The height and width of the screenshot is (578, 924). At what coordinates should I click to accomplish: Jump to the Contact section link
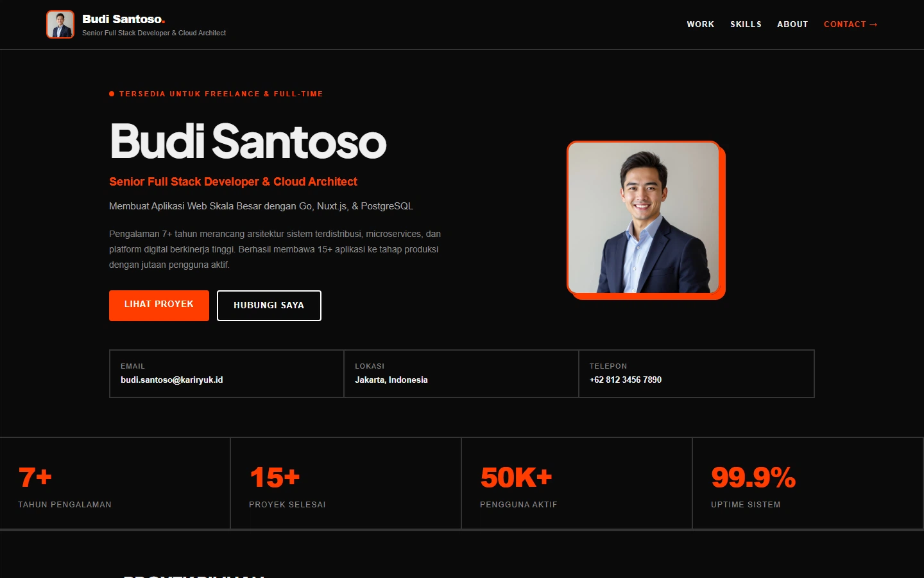(x=850, y=24)
